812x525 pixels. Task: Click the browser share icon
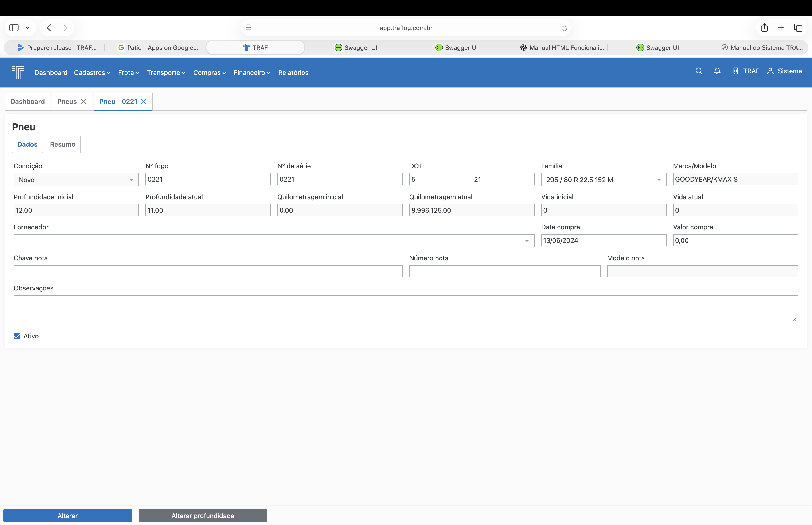pos(764,28)
